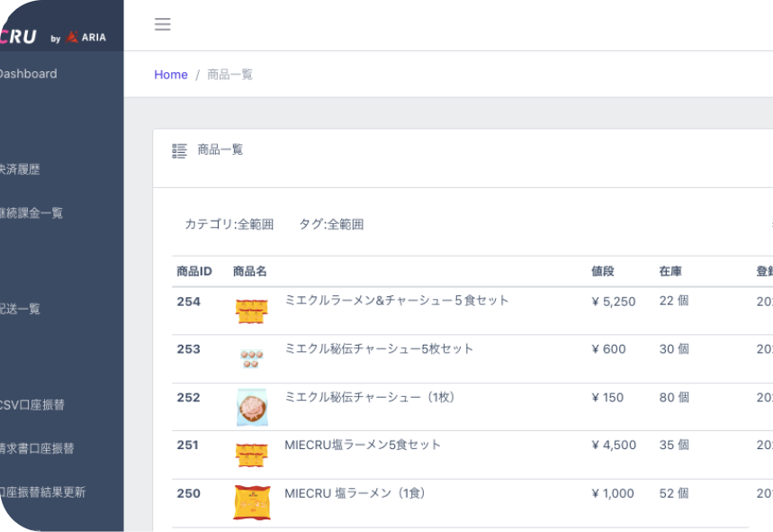Go to Home breadcrumb link
773x532 pixels.
tap(171, 75)
